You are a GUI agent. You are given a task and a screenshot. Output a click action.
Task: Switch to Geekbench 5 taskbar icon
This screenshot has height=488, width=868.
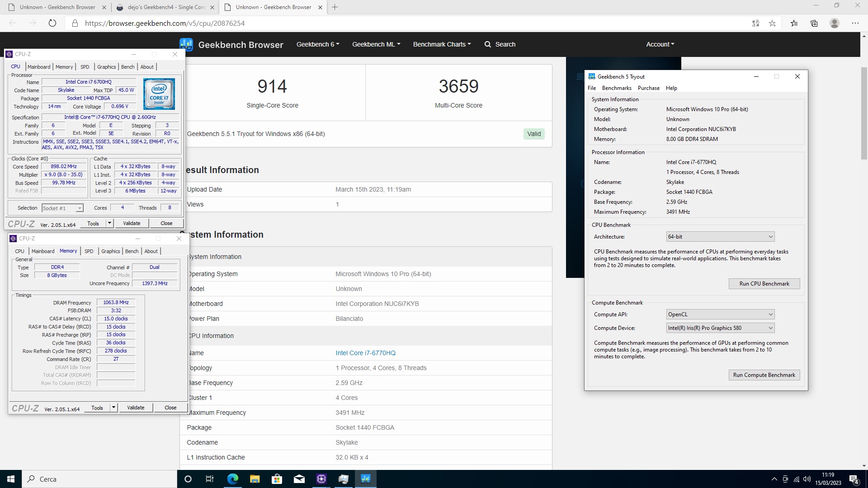[x=365, y=479]
